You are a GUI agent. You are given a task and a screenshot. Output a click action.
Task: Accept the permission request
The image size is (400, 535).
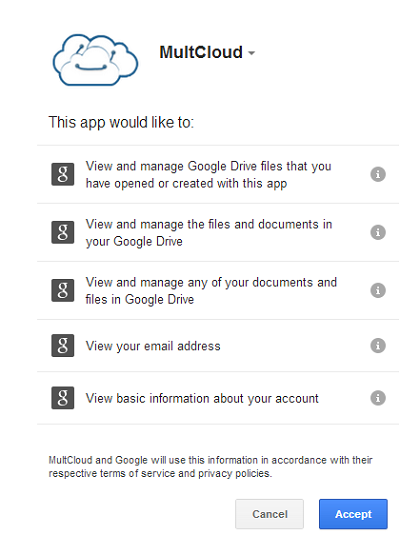click(353, 514)
